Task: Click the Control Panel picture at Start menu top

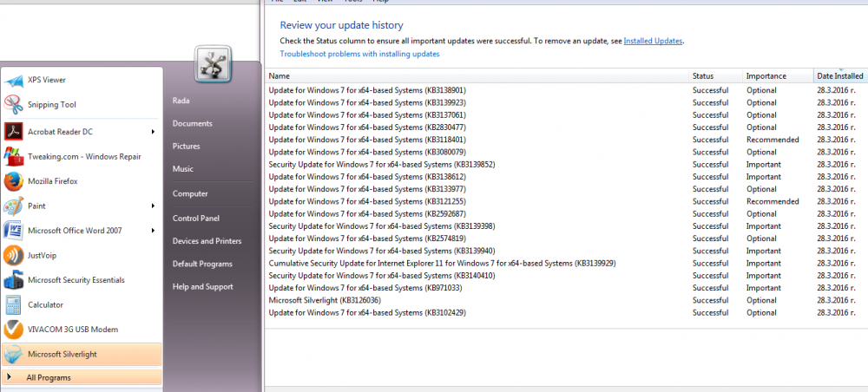Action: point(214,64)
